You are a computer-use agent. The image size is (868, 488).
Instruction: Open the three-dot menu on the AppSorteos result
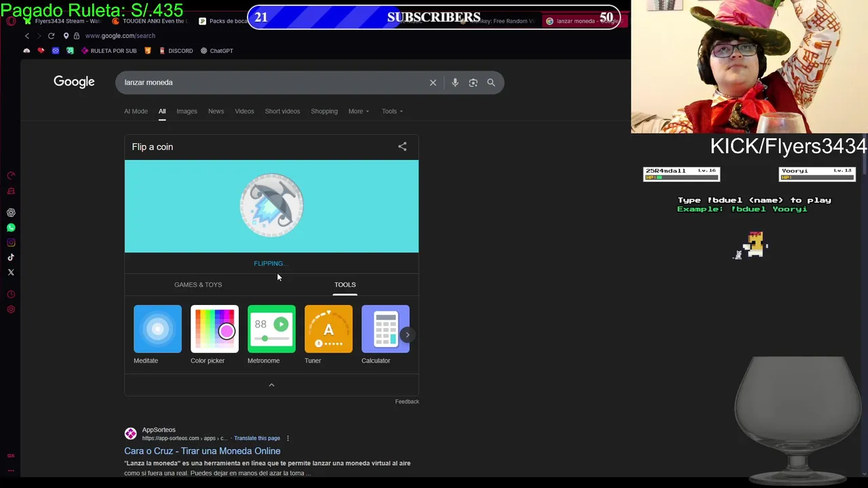(x=288, y=439)
